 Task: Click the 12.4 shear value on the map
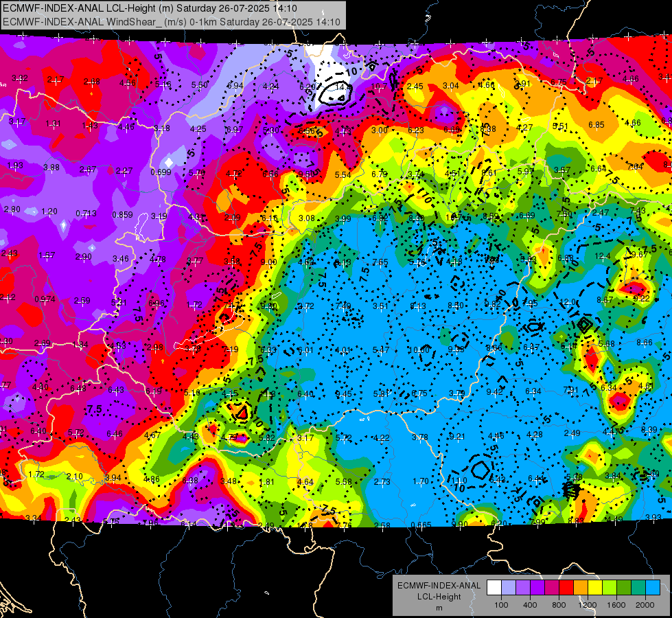pyautogui.click(x=602, y=256)
